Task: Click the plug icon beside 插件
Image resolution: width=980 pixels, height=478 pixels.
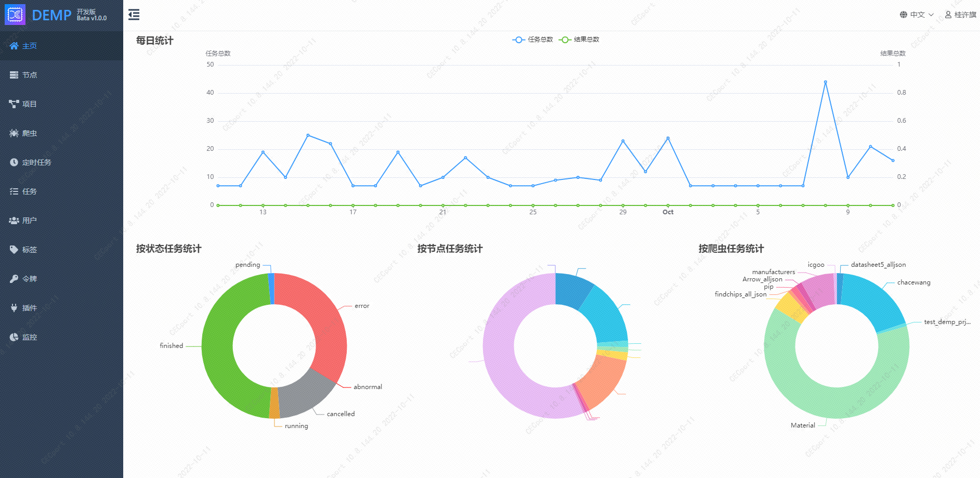Action: coord(14,308)
